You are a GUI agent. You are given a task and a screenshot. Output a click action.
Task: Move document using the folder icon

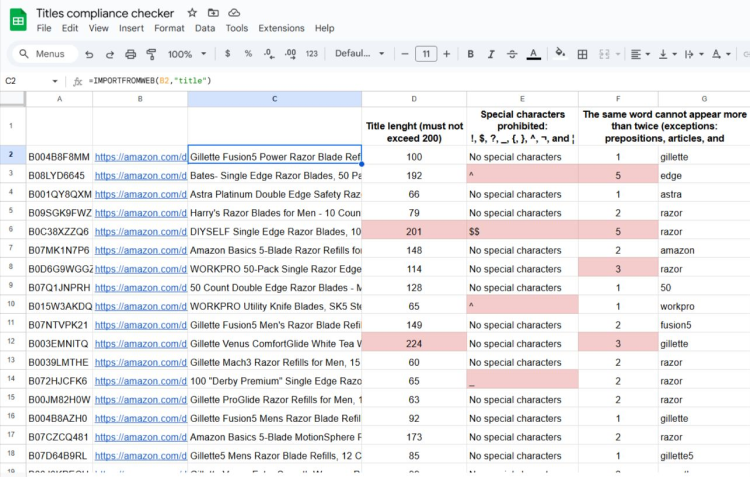[x=213, y=13]
